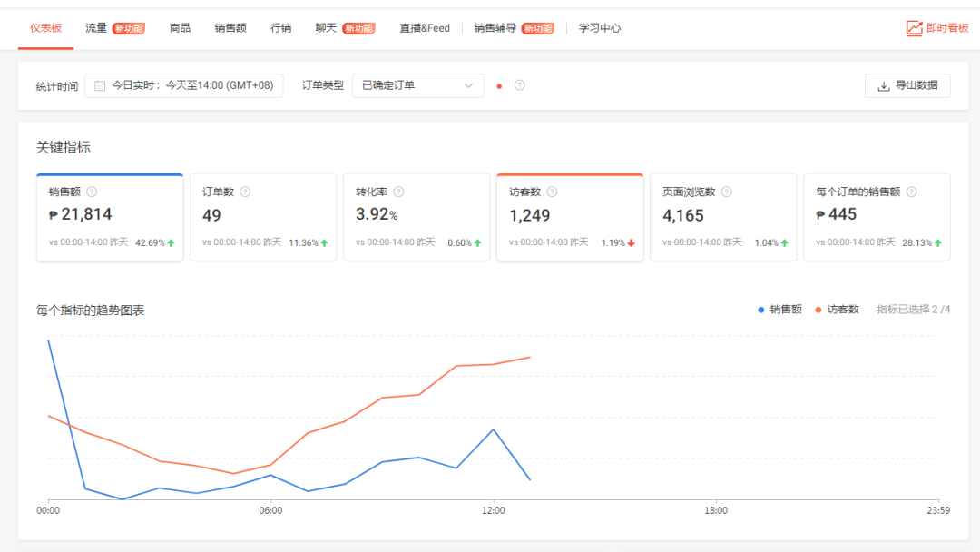Click the 新功能 badge on 流量
The image size is (980, 552).
point(129,28)
